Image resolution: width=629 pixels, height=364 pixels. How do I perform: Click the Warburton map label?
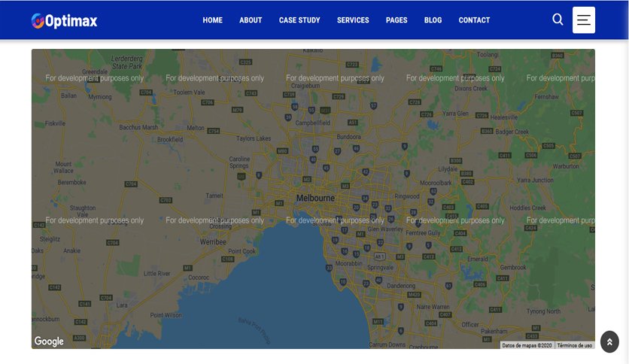click(566, 166)
